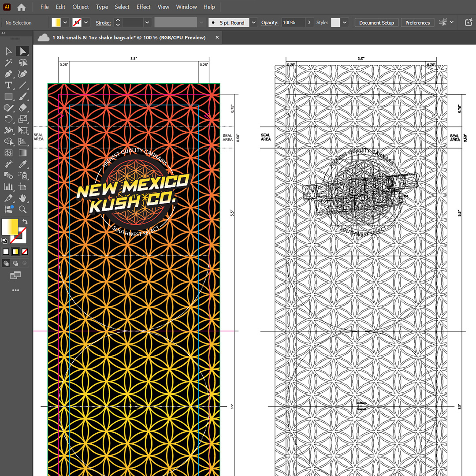476x476 pixels.
Task: Open the align options dropdown arrow
Action: [x=452, y=22]
